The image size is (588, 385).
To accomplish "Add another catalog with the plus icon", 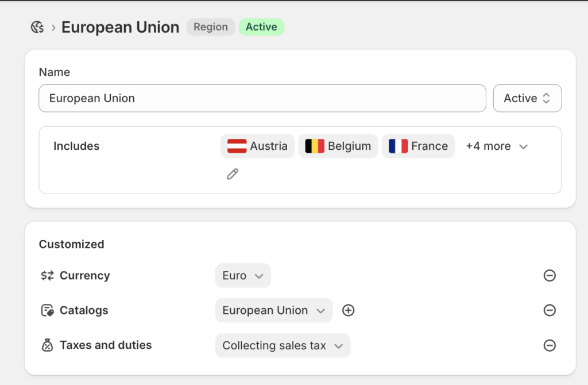I will click(x=348, y=310).
